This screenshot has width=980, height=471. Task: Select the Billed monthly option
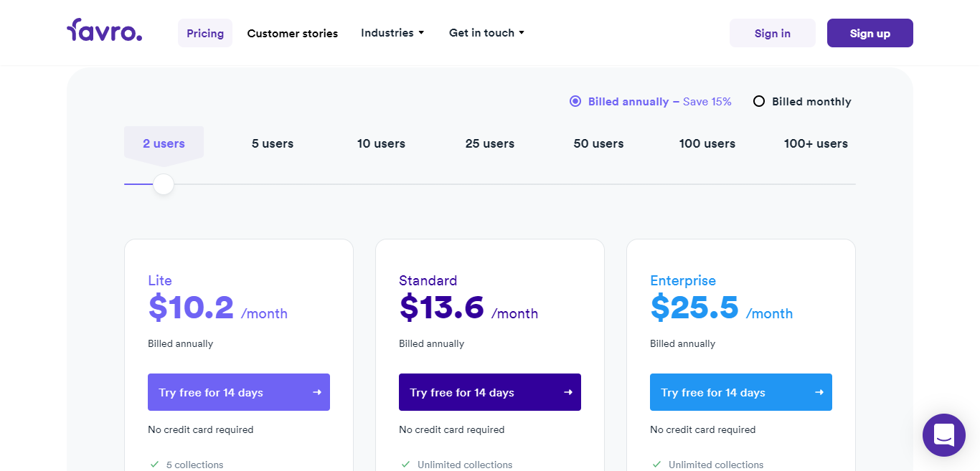(x=802, y=102)
